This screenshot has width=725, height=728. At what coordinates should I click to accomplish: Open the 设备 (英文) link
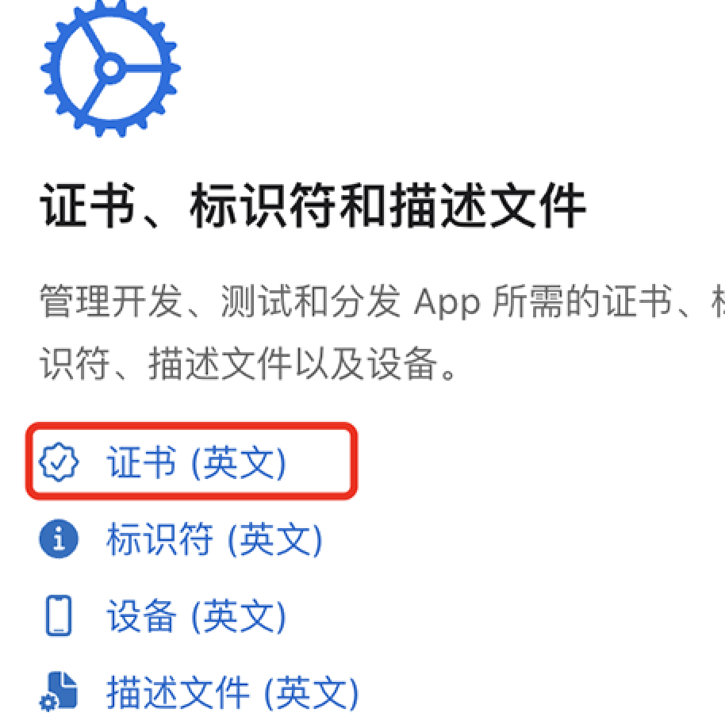[x=196, y=615]
